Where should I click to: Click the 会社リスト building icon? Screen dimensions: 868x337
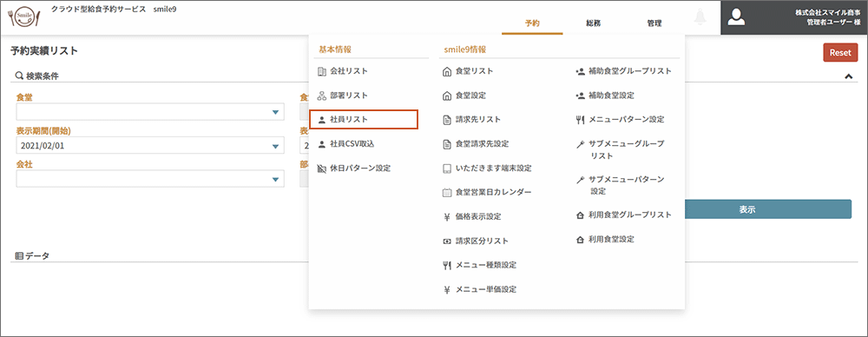(x=322, y=71)
